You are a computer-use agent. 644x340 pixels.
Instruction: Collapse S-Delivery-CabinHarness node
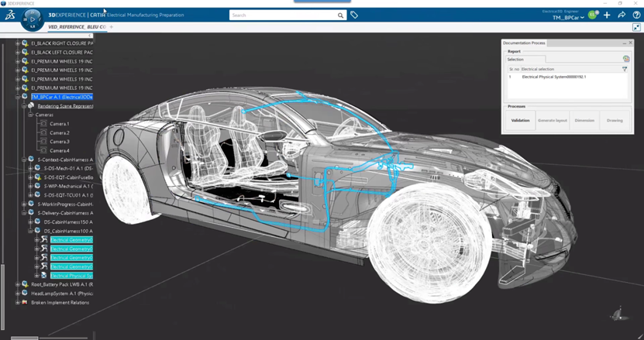click(x=24, y=213)
